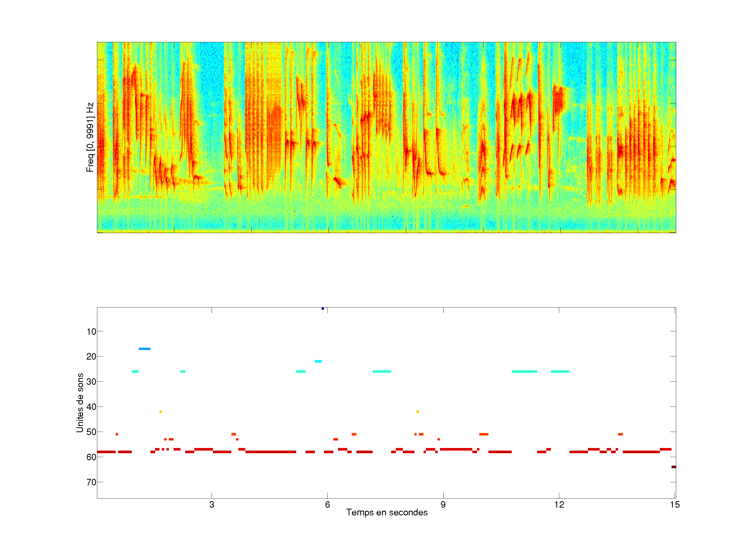
Task: Click the 'Temps en secondes' x-axis label
Action: (387, 512)
